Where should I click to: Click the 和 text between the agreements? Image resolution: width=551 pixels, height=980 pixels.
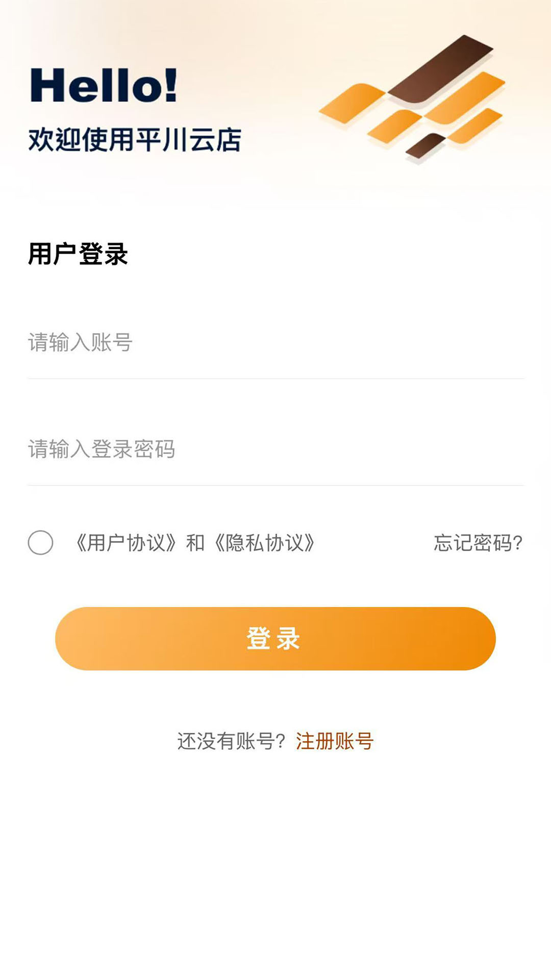click(x=195, y=543)
